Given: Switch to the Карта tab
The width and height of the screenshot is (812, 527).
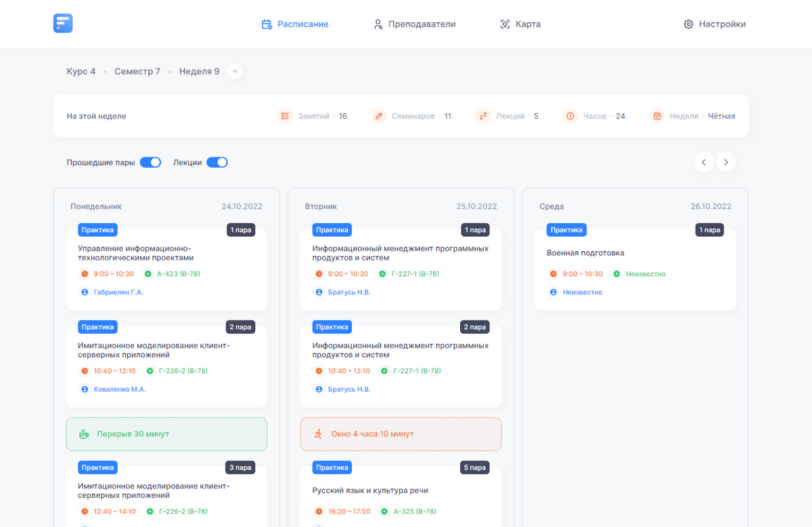Looking at the screenshot, I should pyautogui.click(x=520, y=24).
